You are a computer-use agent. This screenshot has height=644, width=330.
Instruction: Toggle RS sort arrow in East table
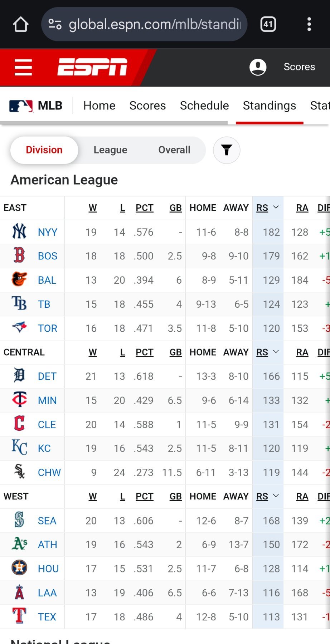276,208
